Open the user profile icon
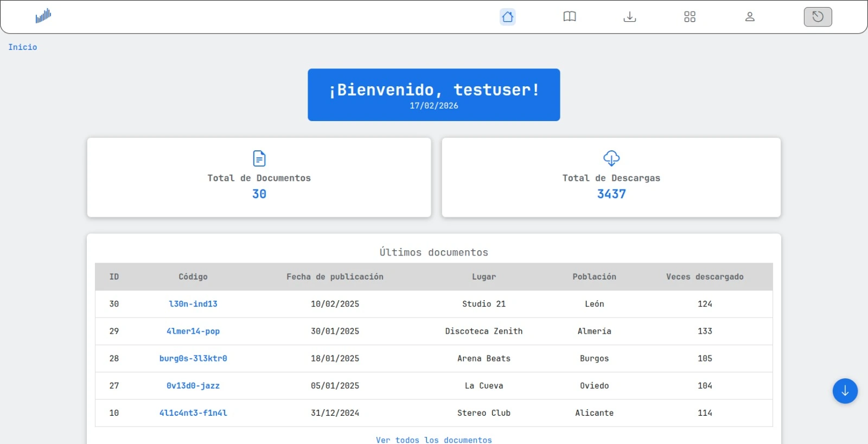Viewport: 868px width, 444px height. click(x=750, y=17)
